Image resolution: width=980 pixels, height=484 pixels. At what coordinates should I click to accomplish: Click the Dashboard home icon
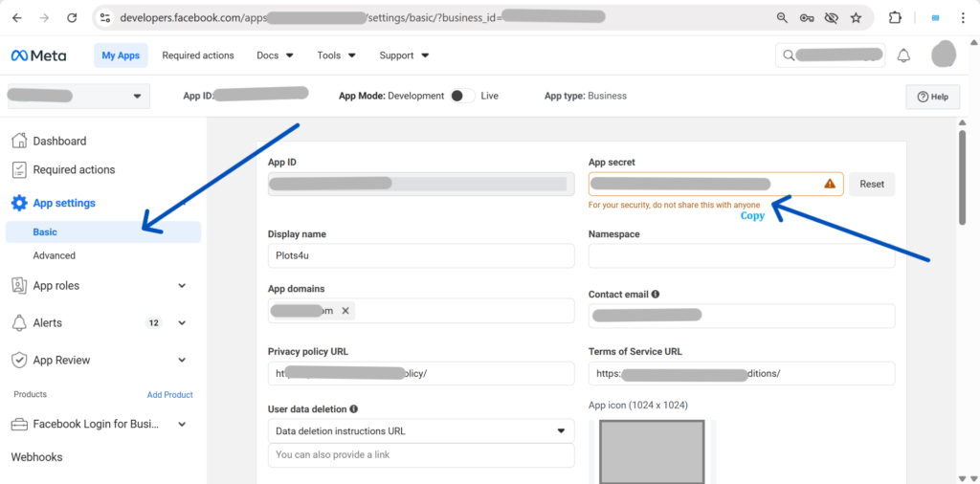pyautogui.click(x=19, y=141)
